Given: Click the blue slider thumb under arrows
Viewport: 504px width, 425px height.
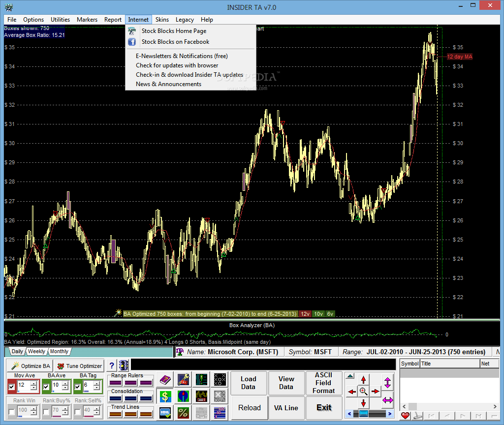Looking at the screenshot, I should [364, 414].
